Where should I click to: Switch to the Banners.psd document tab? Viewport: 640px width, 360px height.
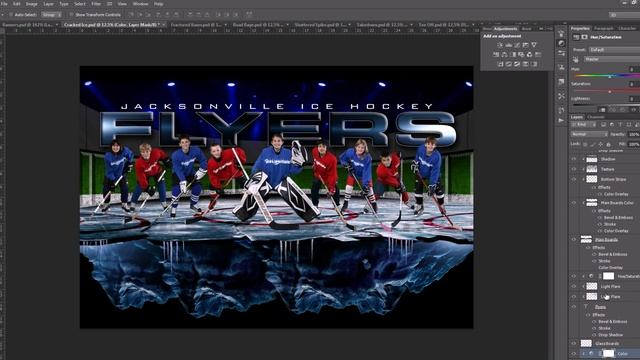pos(29,25)
